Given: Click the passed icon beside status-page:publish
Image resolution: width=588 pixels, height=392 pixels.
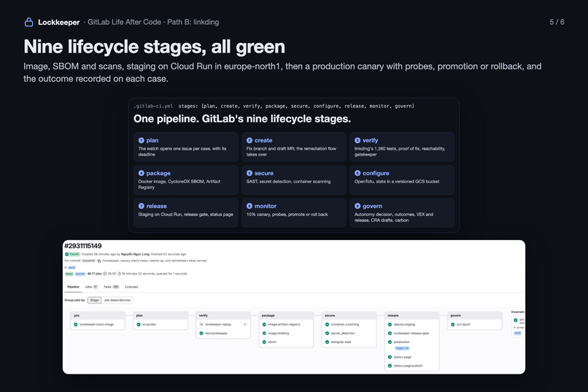Looking at the screenshot, I should [390, 366].
